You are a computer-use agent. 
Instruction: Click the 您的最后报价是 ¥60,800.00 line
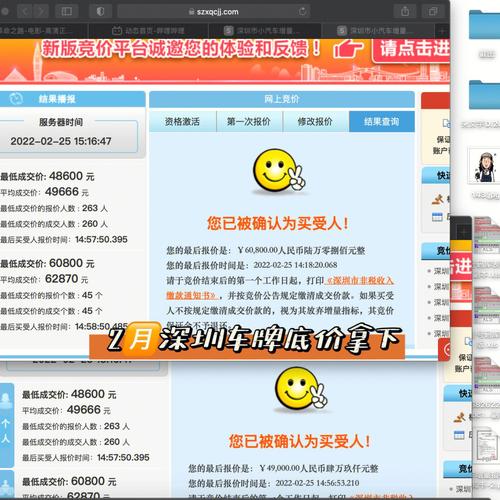(x=266, y=250)
